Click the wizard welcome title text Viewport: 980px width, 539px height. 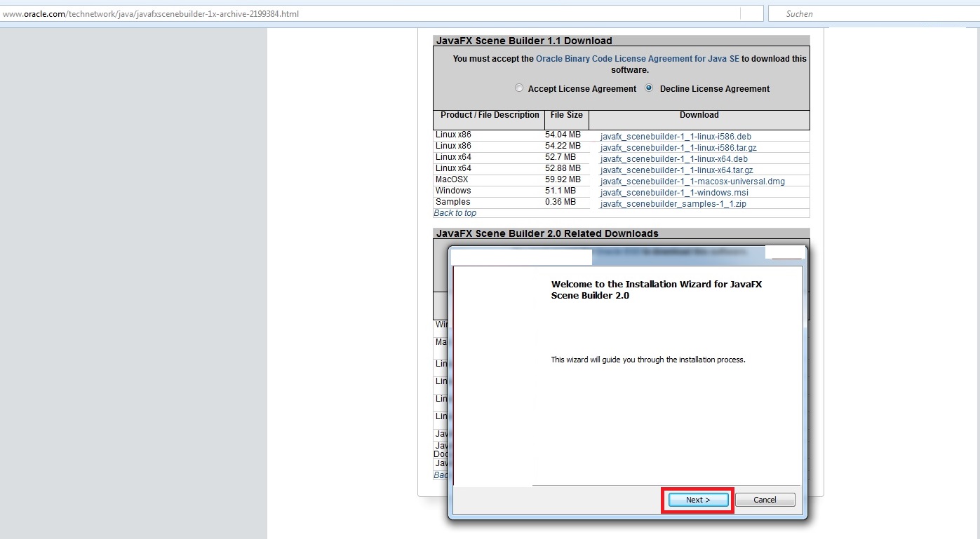click(x=657, y=289)
